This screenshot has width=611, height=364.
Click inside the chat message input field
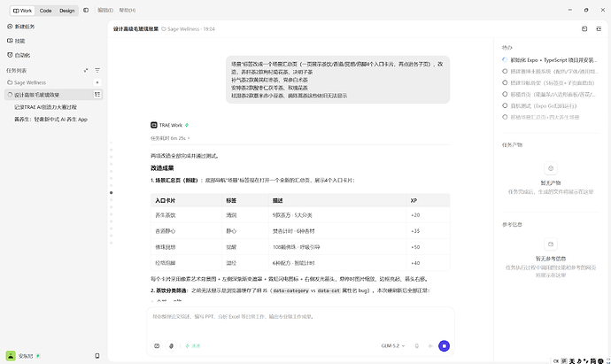[300, 321]
